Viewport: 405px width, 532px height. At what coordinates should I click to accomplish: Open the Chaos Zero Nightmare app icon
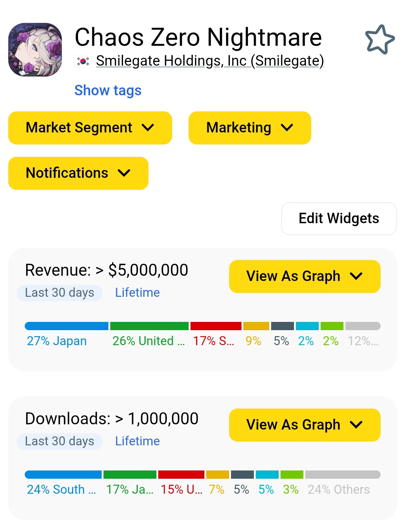pos(35,50)
